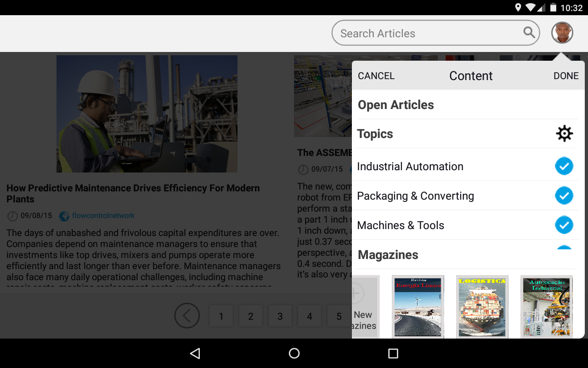This screenshot has width=588, height=368.
Task: Tap the Android home button
Action: [294, 353]
